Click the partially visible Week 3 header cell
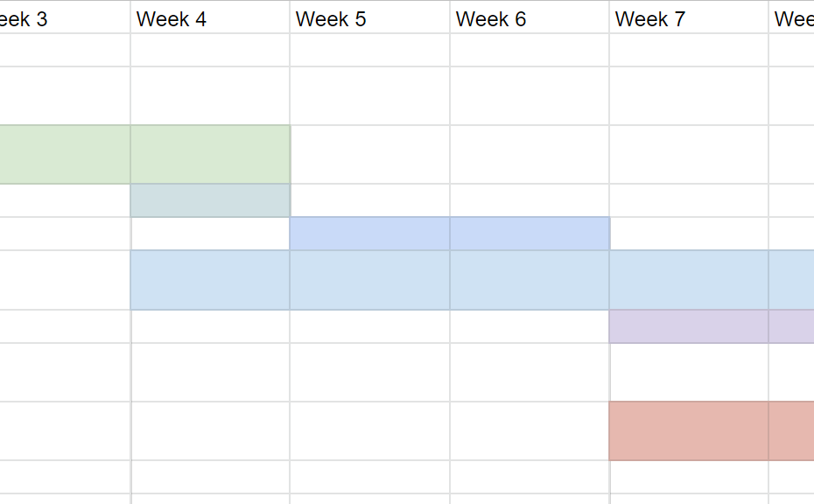Image resolution: width=814 pixels, height=504 pixels. tap(65, 17)
